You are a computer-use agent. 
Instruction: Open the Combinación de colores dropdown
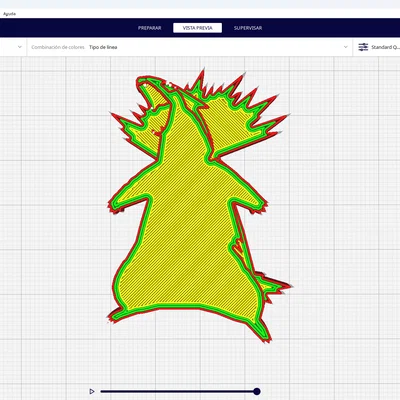(x=190, y=47)
